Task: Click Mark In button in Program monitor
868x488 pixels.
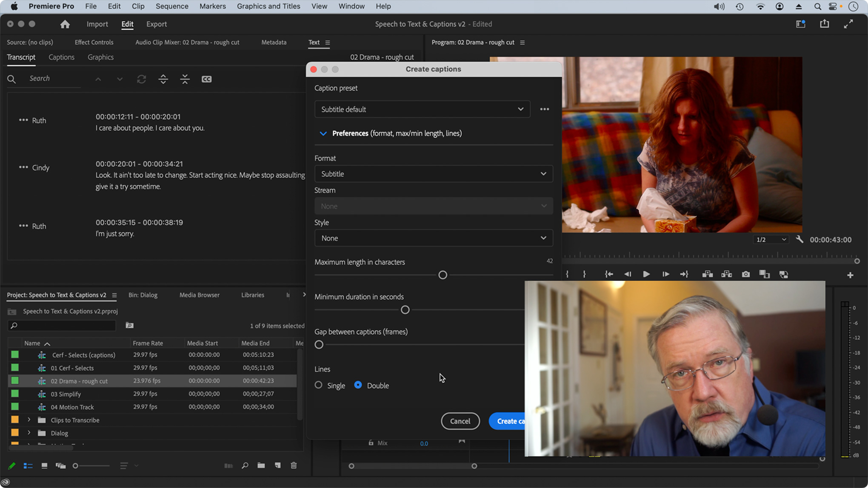Action: (x=567, y=275)
